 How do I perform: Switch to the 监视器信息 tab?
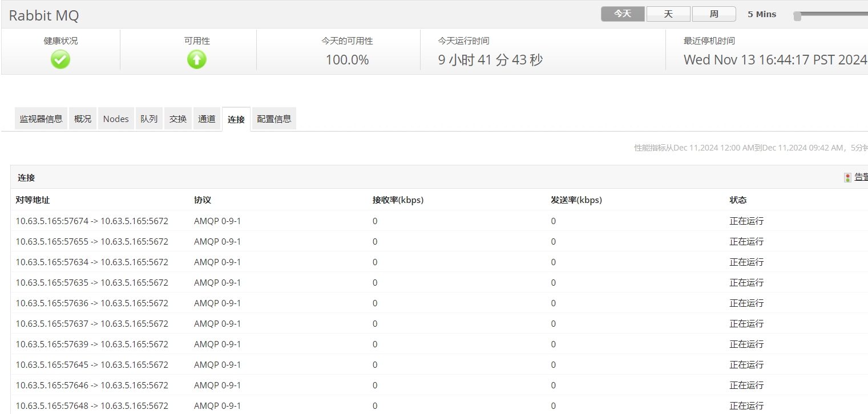(41, 119)
